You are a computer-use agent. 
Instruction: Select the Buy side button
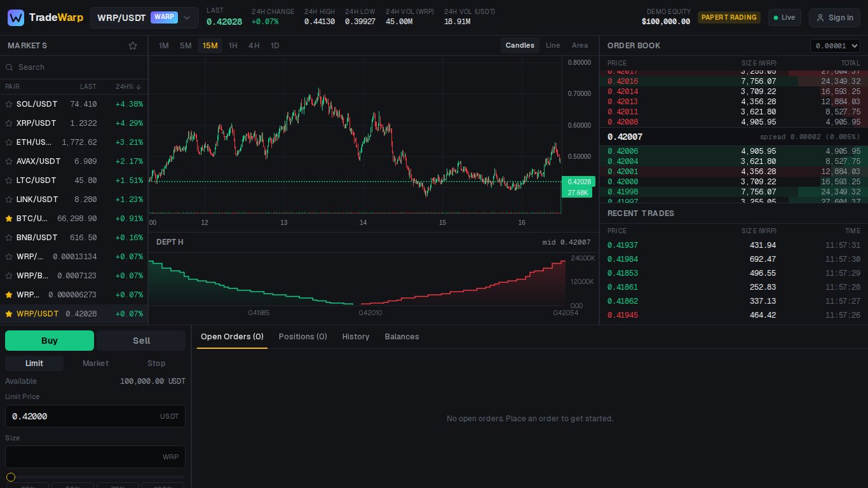(x=50, y=341)
